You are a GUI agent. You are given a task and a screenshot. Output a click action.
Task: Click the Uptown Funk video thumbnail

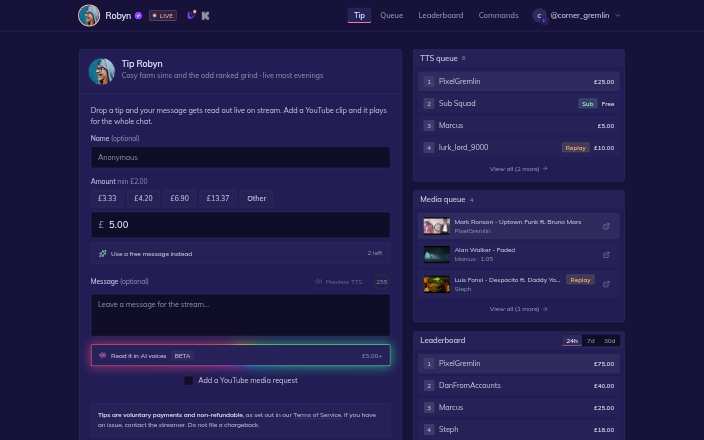[436, 226]
